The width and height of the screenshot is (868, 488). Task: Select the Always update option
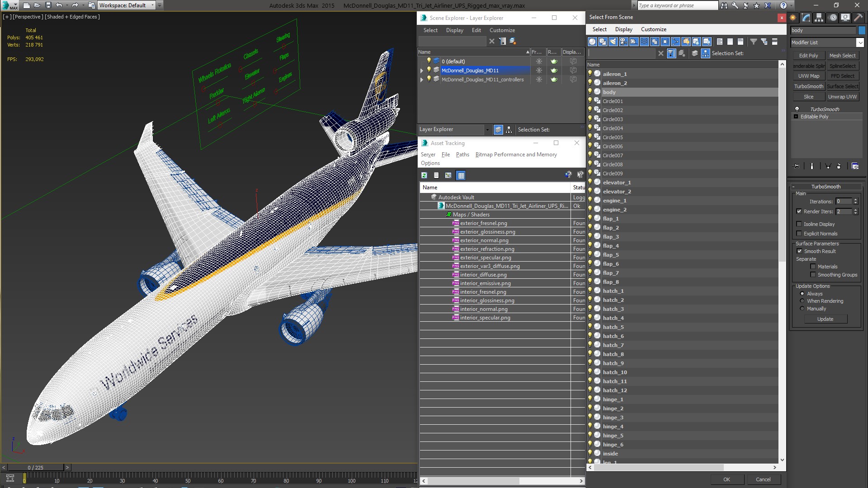[x=802, y=294]
